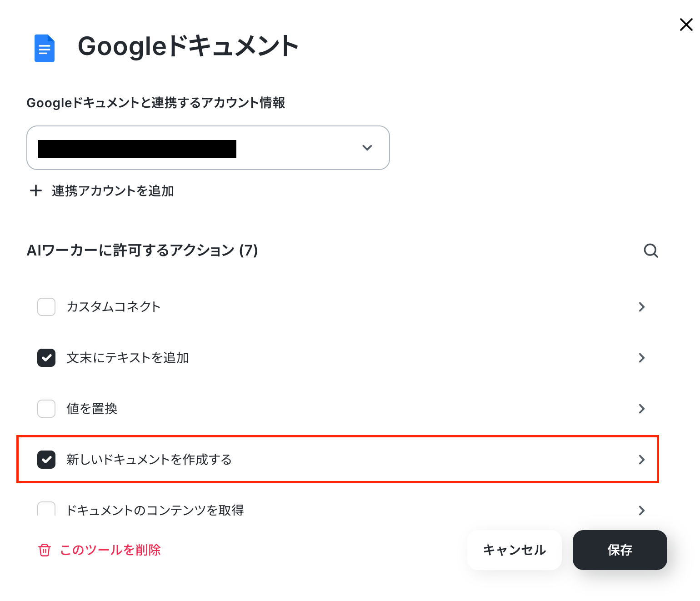Click the キャンセル button

tap(515, 550)
